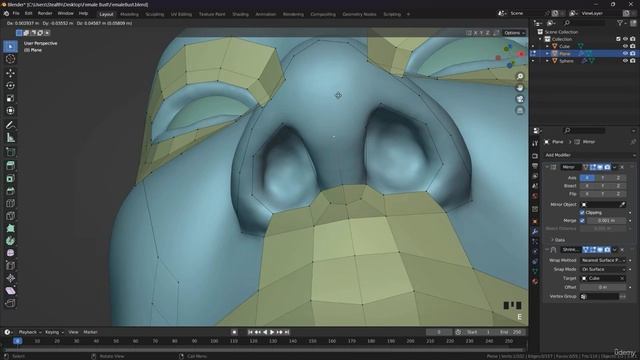Toggle Mirror Axis X button
The width and height of the screenshot is (640, 360).
pos(587,178)
